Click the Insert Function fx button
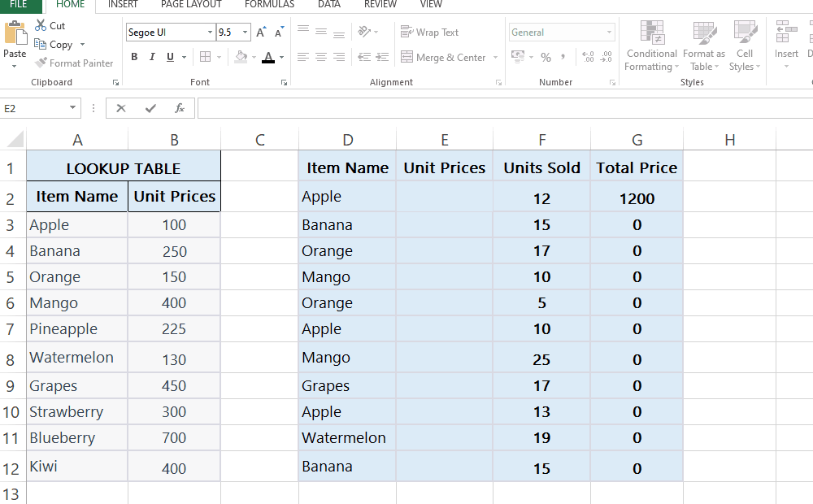The image size is (813, 504). point(178,107)
